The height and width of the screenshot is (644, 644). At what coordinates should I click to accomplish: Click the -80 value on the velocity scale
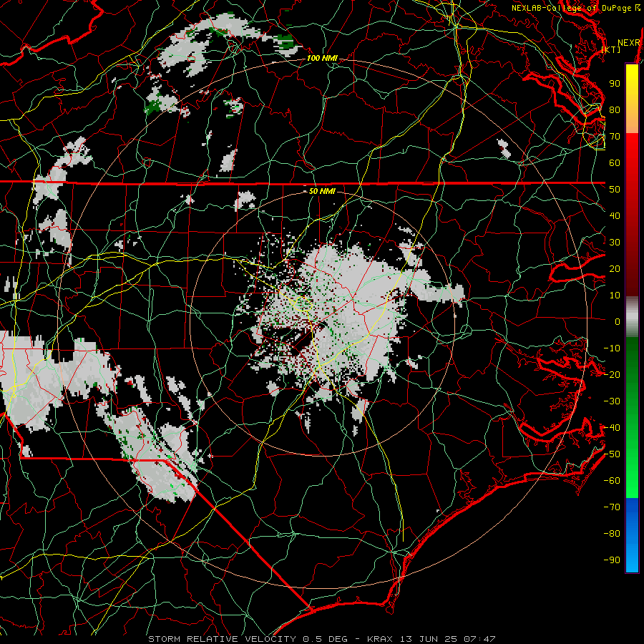[x=612, y=534]
